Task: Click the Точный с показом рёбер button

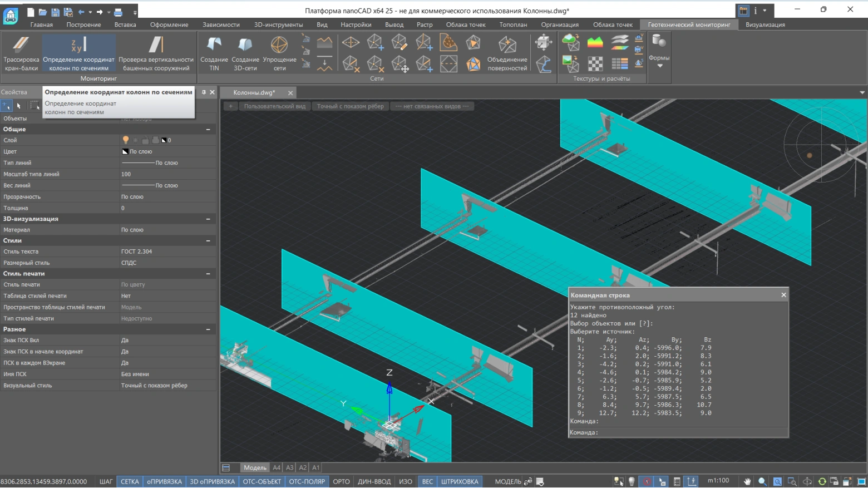Action: tap(350, 106)
